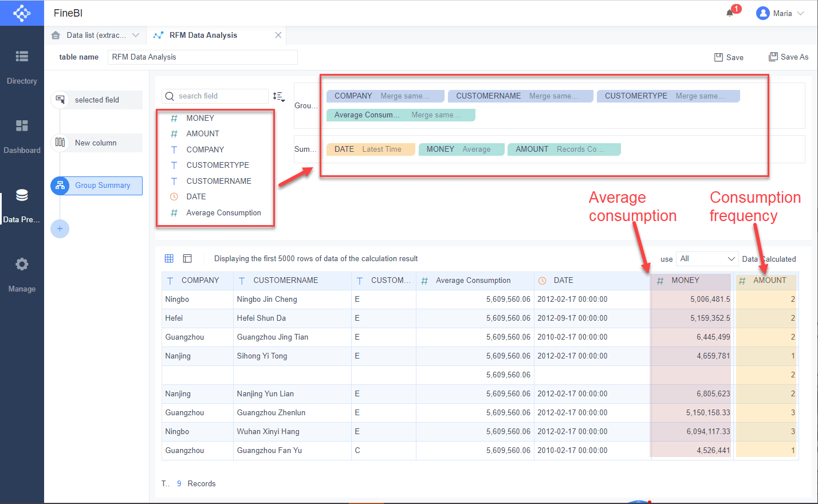Open CUSTOMERTYPE group chip options
818x504 pixels.
click(x=668, y=96)
